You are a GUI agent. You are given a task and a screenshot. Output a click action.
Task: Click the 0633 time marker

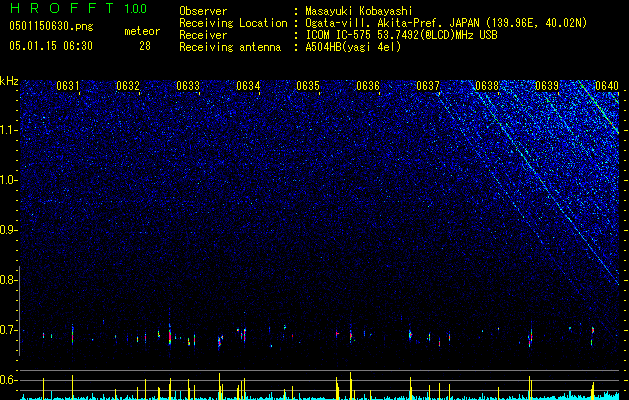pos(188,86)
